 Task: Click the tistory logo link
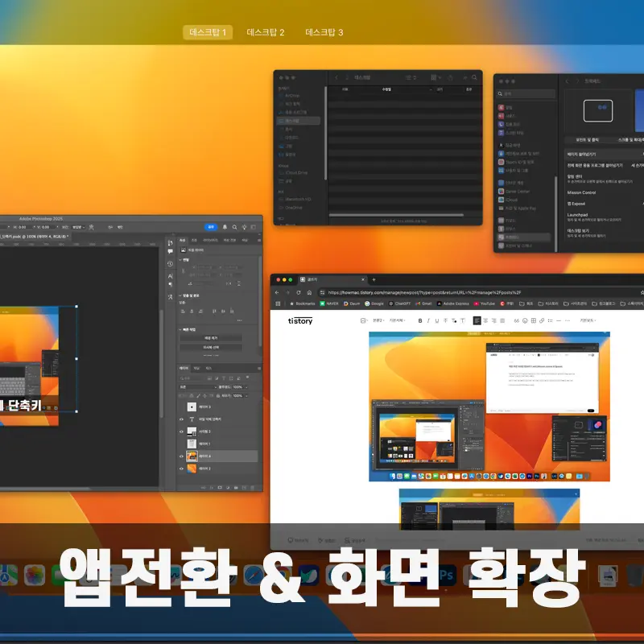pos(300,320)
